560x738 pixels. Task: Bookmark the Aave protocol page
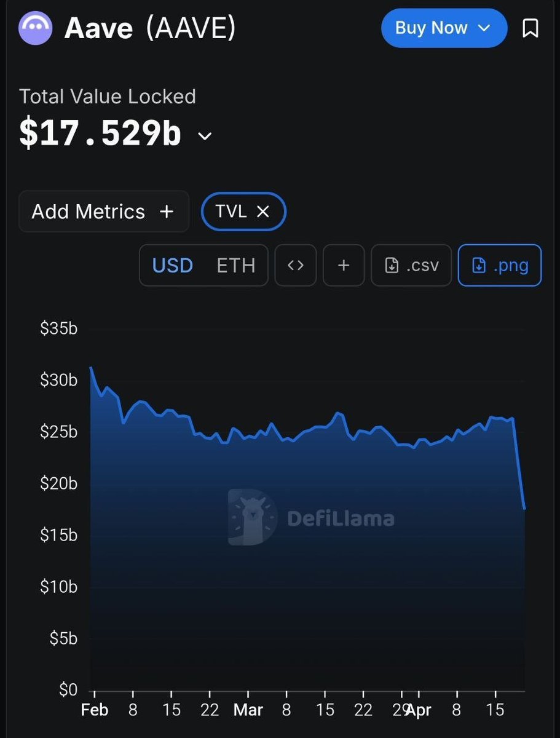click(530, 28)
